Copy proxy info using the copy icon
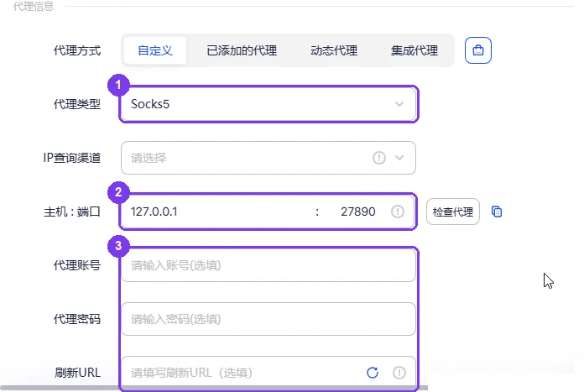The height and width of the screenshot is (392, 584). 497,212
